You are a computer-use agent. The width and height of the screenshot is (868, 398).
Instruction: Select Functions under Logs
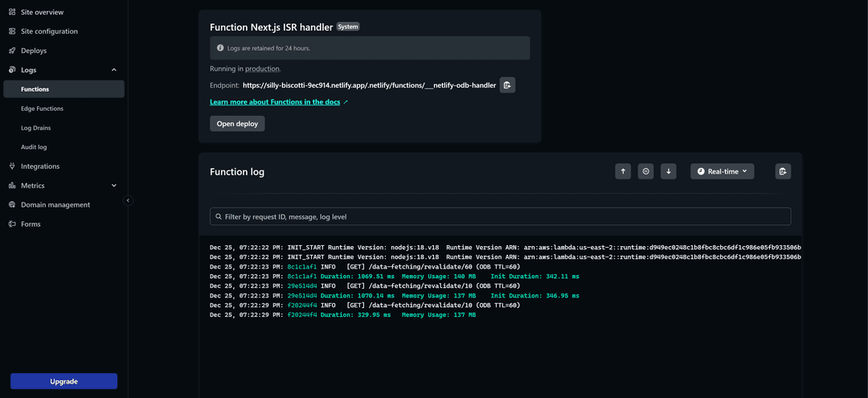coord(63,89)
